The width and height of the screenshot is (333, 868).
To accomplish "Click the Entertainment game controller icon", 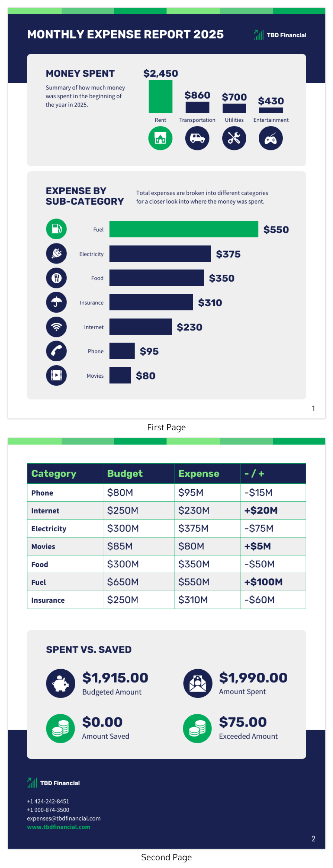I will point(271,138).
